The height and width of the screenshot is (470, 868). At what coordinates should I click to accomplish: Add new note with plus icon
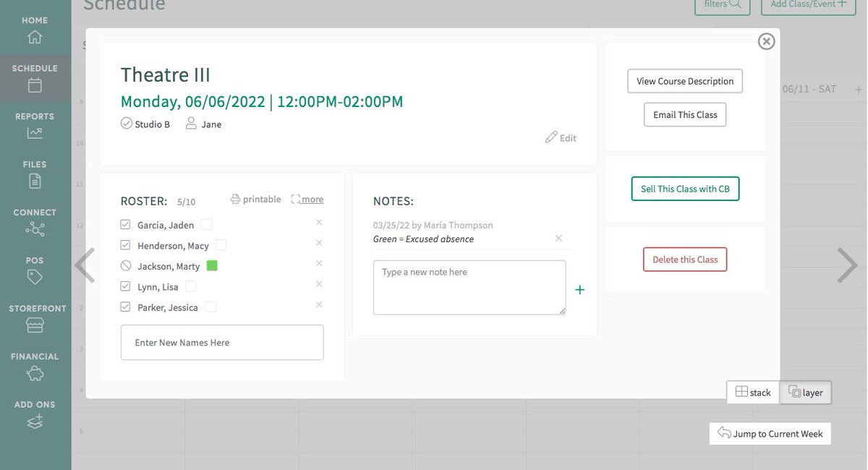click(x=579, y=290)
